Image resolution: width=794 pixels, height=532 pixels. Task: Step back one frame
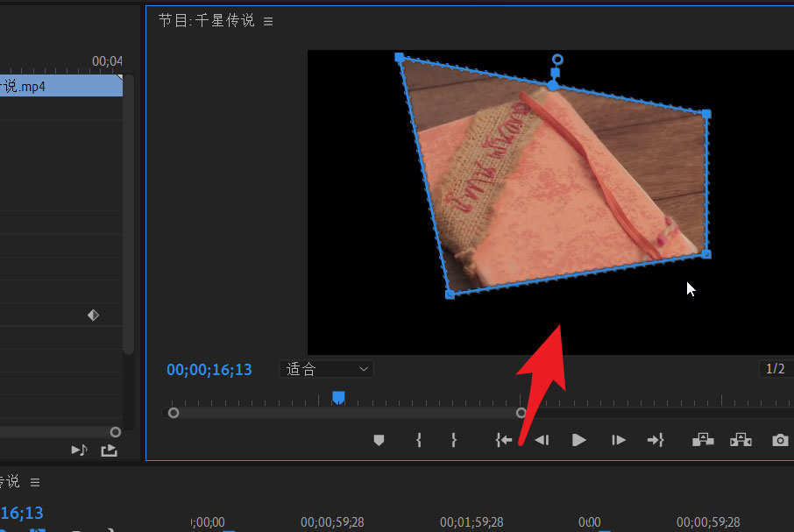tap(542, 440)
